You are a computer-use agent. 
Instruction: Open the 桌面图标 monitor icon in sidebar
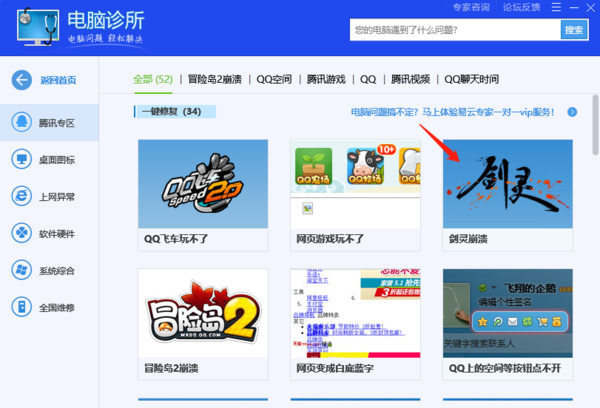click(x=21, y=159)
